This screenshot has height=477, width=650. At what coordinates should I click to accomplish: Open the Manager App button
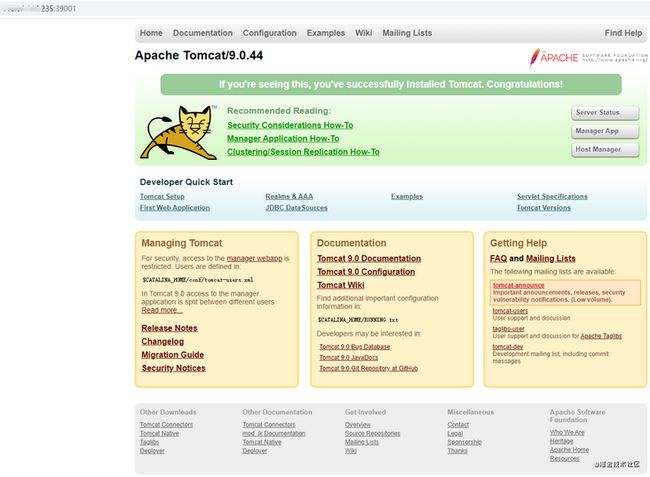tap(605, 131)
